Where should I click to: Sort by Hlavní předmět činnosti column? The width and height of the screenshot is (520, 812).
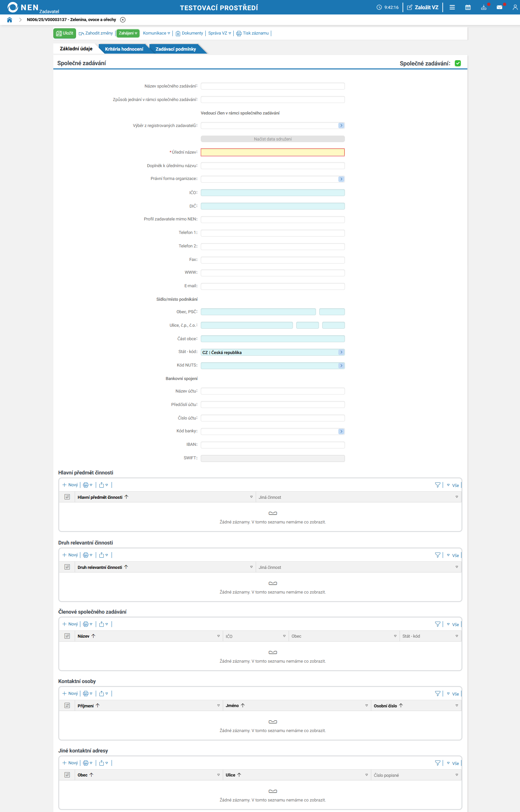(103, 497)
